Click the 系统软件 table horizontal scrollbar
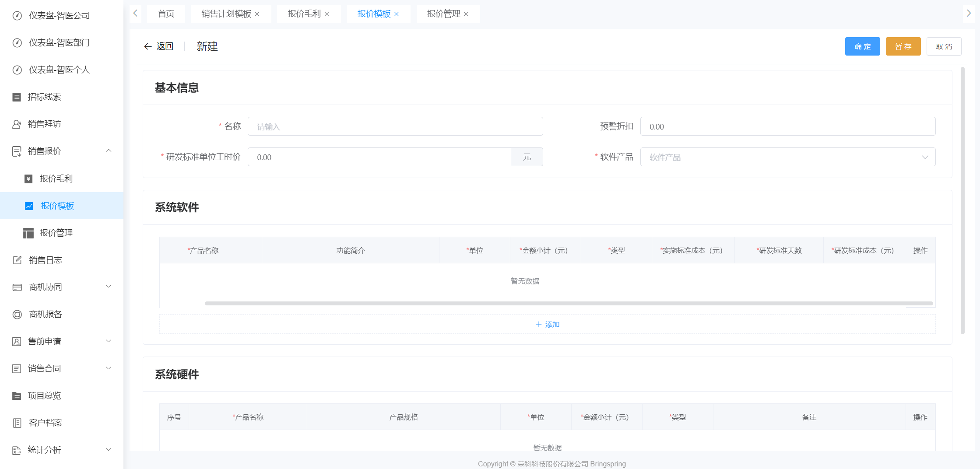Image resolution: width=980 pixels, height=469 pixels. (x=568, y=303)
